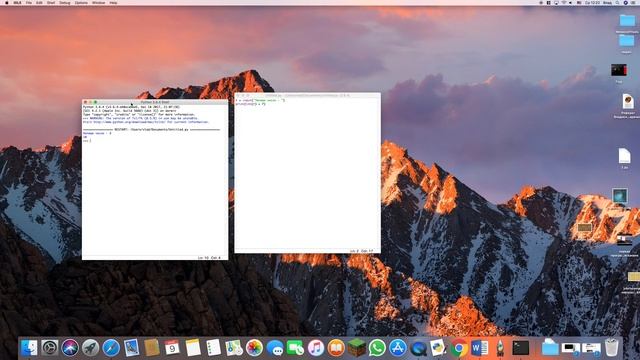The height and width of the screenshot is (360, 640).
Task: Launch Siri from the dock
Action: tap(70, 348)
